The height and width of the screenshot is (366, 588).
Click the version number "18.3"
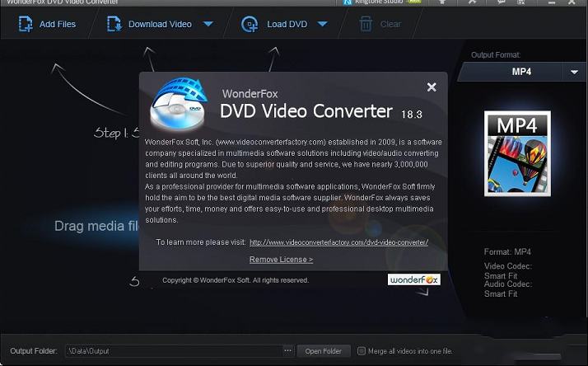click(412, 115)
